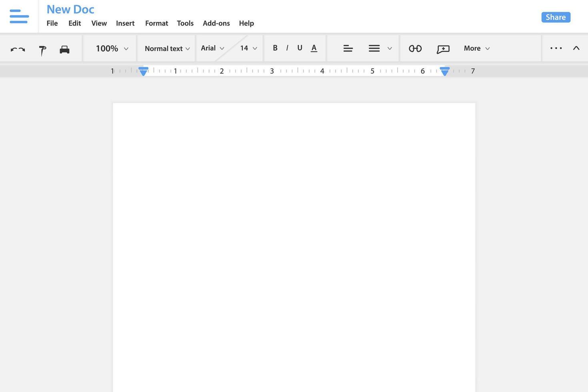Open the hamburger main menu icon
This screenshot has width=588, height=392.
coord(19,16)
